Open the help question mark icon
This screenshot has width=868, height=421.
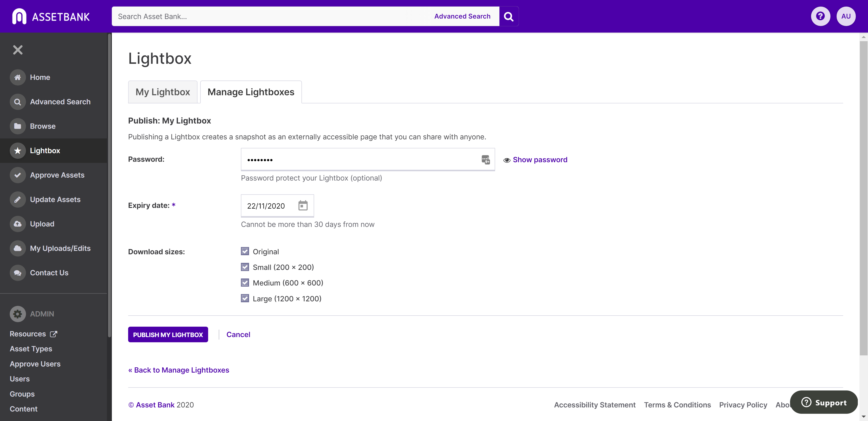821,16
